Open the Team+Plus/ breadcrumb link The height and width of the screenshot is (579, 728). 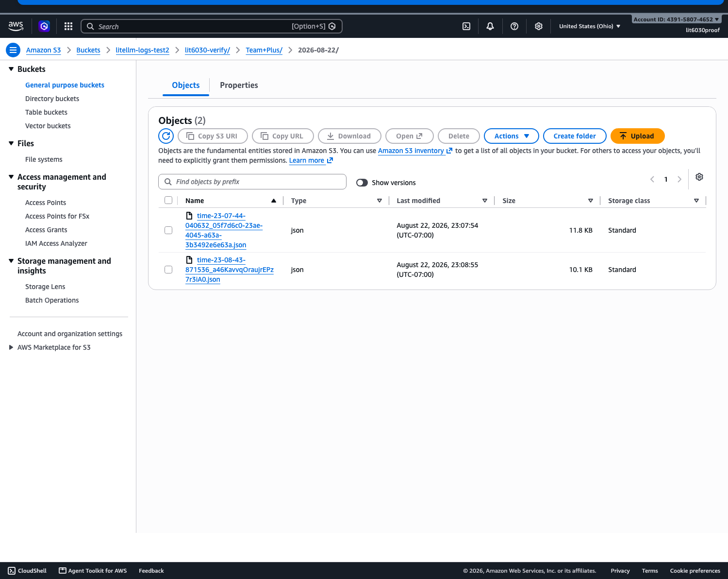pyautogui.click(x=264, y=50)
